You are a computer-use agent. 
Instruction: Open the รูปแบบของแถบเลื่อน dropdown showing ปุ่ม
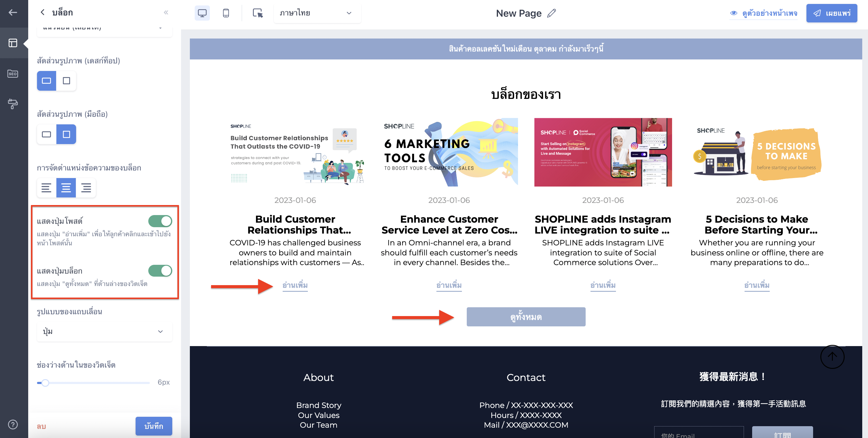tap(104, 331)
